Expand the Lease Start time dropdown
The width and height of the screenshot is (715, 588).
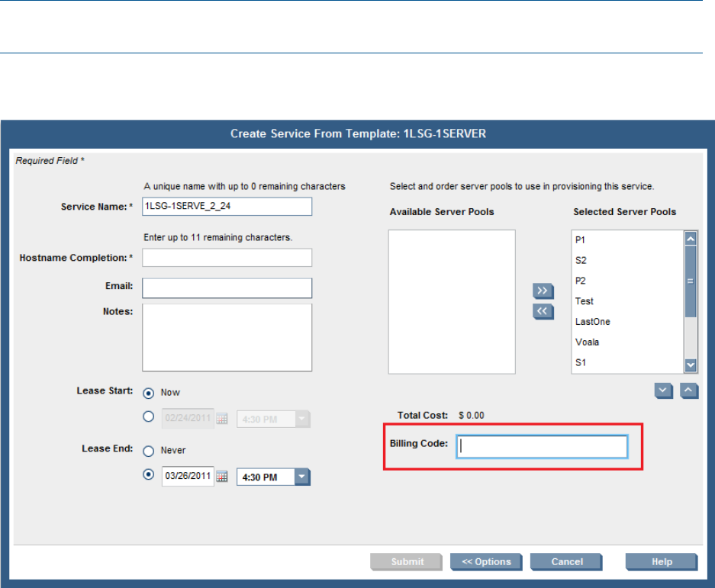pos(302,419)
